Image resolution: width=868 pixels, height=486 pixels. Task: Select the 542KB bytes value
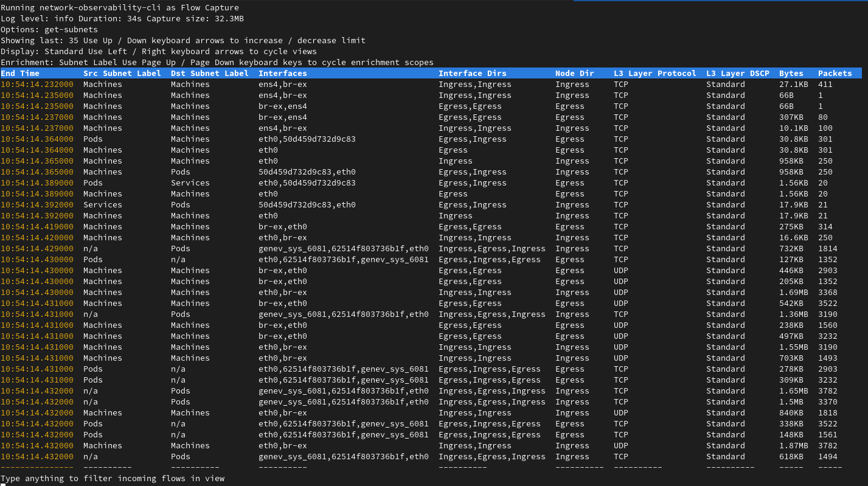tap(791, 303)
